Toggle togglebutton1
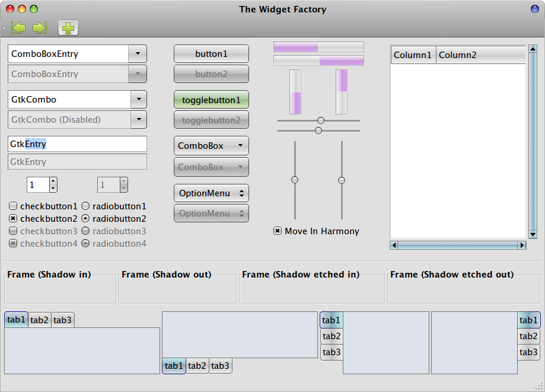The width and height of the screenshot is (545, 392). tap(211, 100)
